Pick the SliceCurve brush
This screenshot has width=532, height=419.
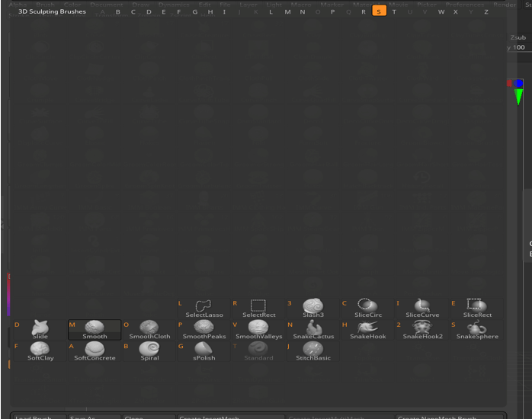(422, 309)
